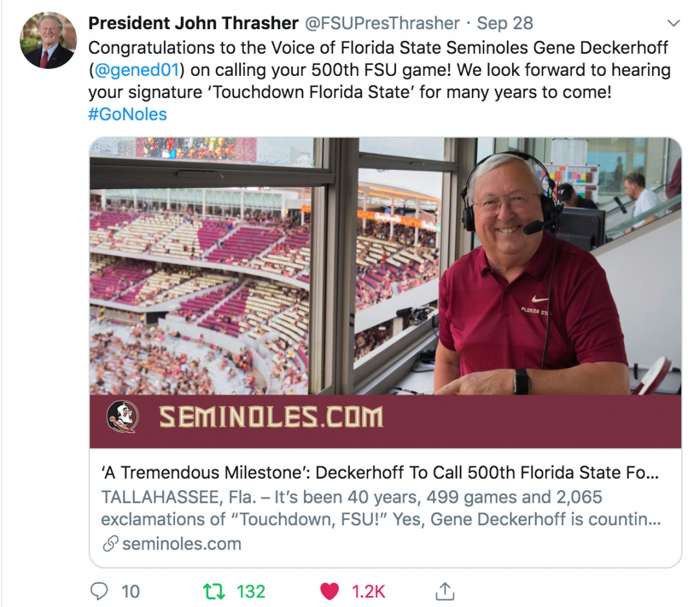Click the 1.2K likes count
This screenshot has width=700, height=607.
(x=368, y=591)
